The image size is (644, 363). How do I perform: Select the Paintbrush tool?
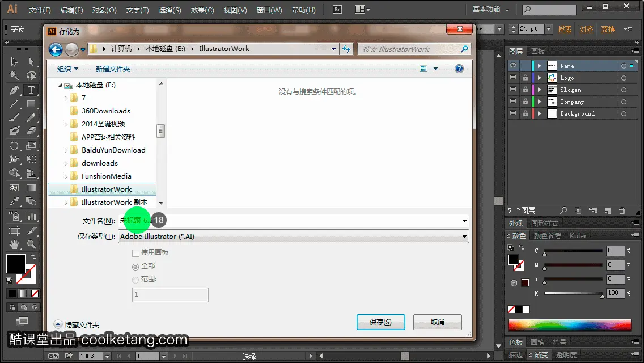pos(14,118)
